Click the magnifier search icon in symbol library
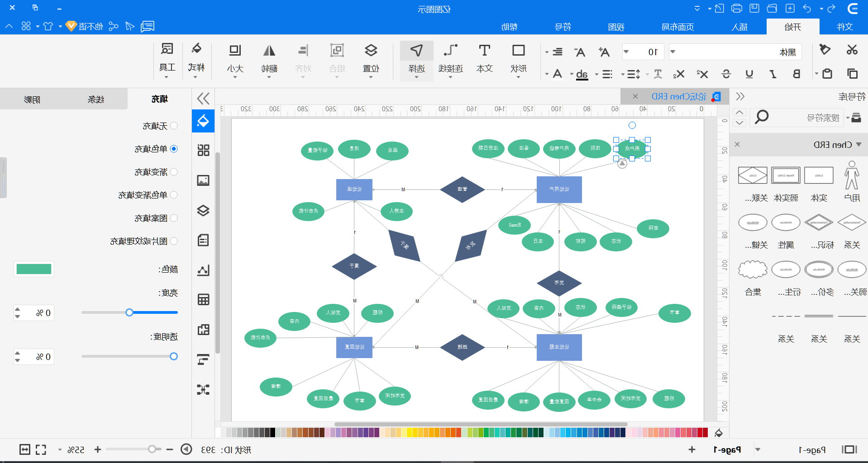Viewport: 868px width, 463px height. coord(762,117)
